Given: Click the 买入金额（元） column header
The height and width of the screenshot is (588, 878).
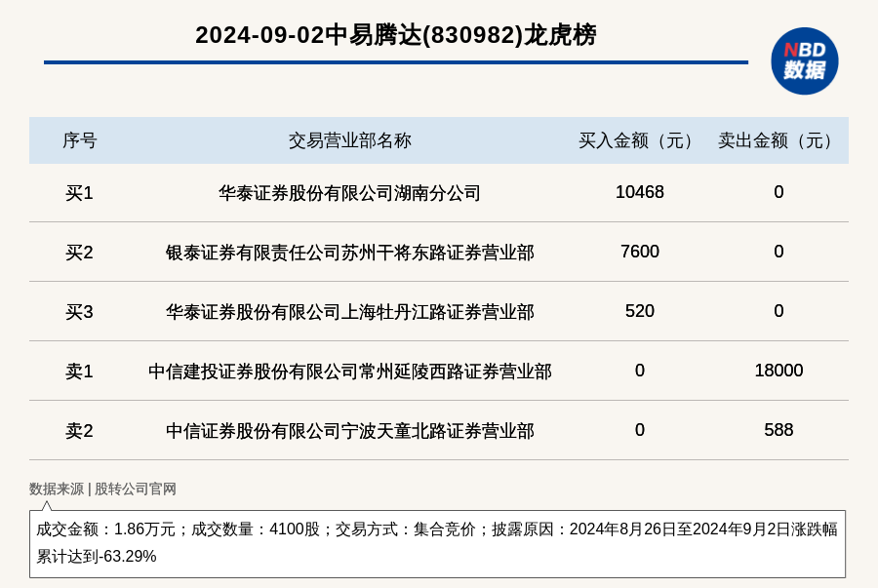Looking at the screenshot, I should coord(635,140).
